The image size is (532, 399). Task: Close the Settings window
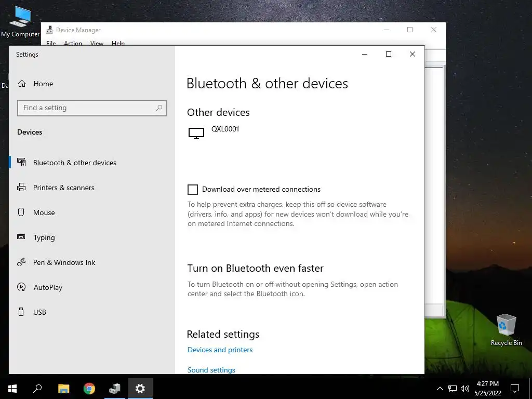coord(412,54)
